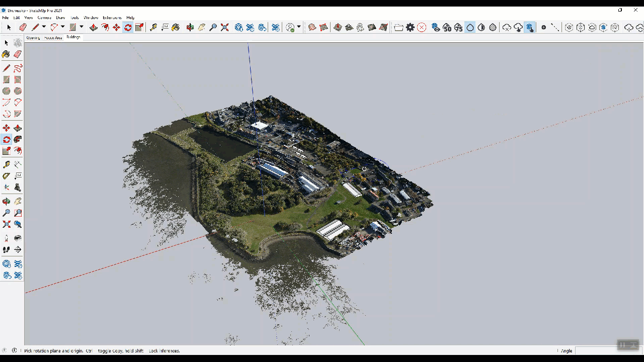Screen dimensions: 644x362
Task: Click the red X close point cloud button
Action: [x=422, y=28]
